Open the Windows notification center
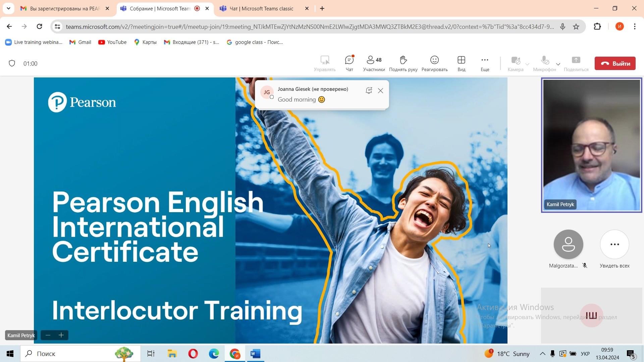Screen dimensions: 644x362 click(x=632, y=354)
